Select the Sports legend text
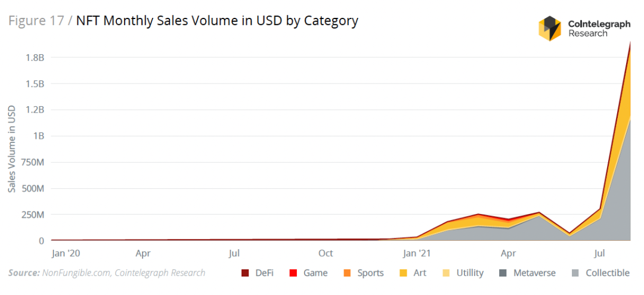The width and height of the screenshot is (644, 295). [370, 274]
